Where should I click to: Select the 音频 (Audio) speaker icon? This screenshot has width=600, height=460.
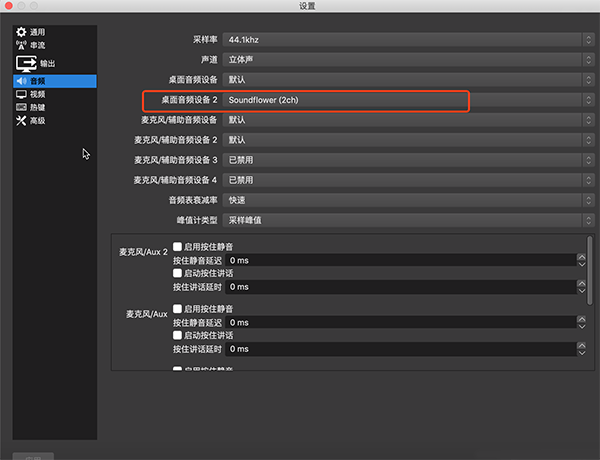tap(21, 81)
